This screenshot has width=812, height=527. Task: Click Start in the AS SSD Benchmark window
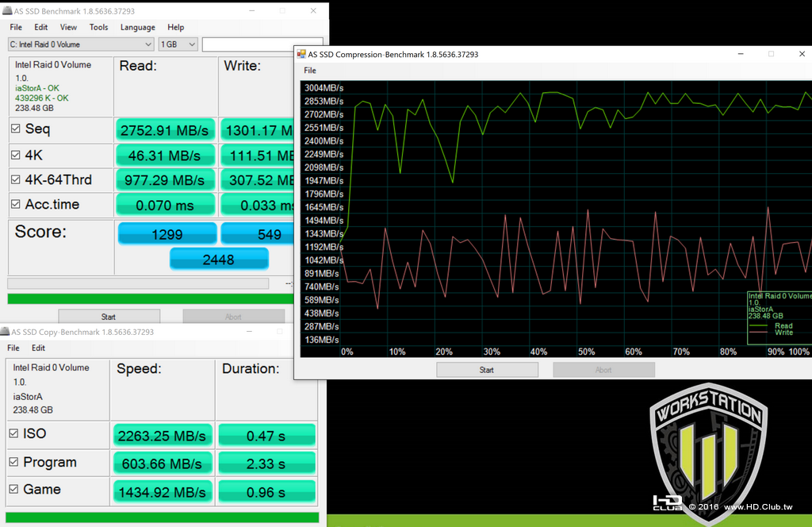109,316
